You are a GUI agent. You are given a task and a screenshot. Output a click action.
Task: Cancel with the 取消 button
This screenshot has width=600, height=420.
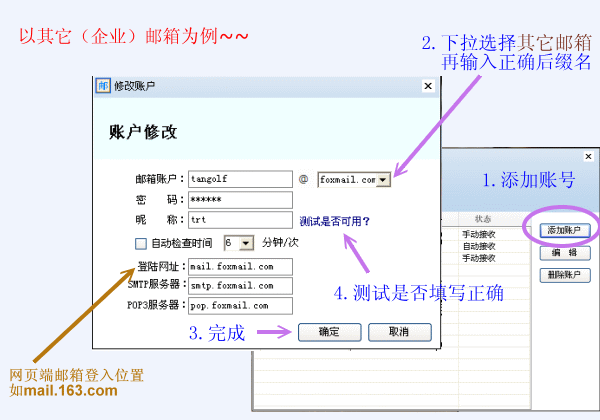(x=399, y=332)
